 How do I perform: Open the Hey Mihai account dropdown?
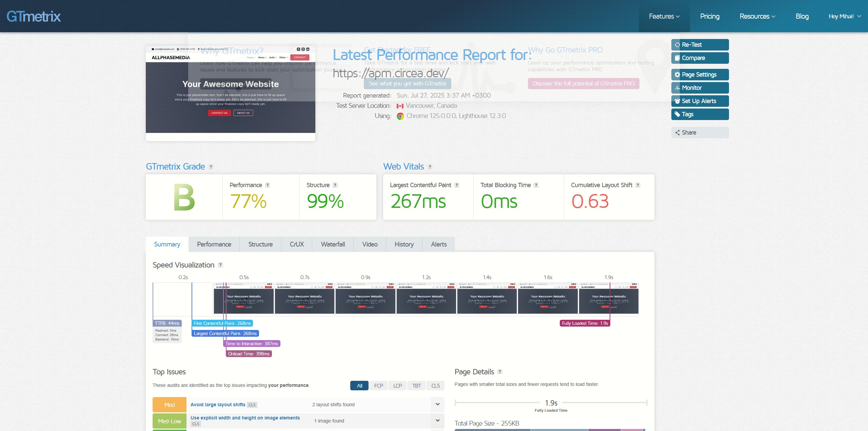click(845, 16)
